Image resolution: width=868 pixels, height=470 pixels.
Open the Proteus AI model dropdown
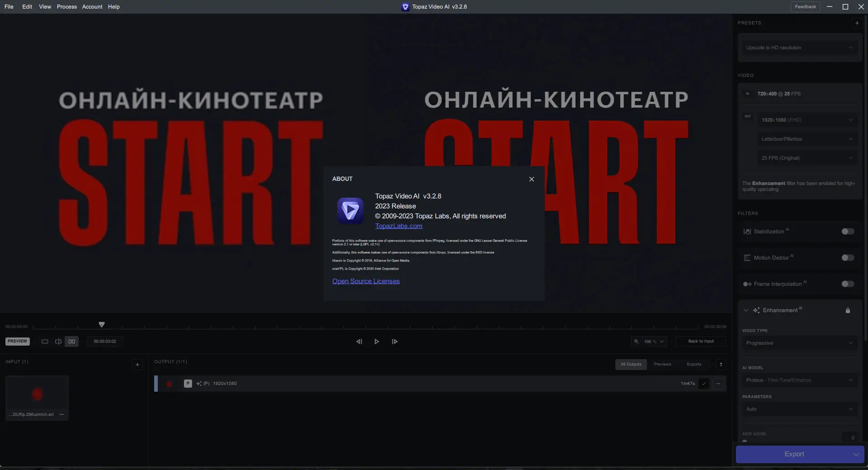(x=799, y=380)
